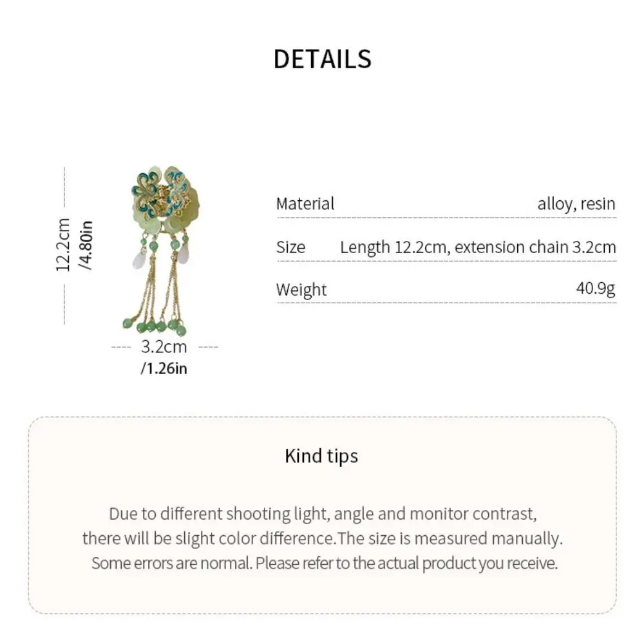This screenshot has height=644, width=644.
Task: Click the "Some errors are normal" sentence
Action: [x=324, y=563]
